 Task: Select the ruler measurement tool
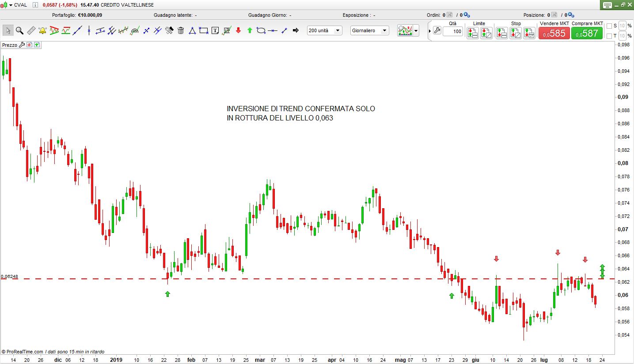(x=31, y=30)
